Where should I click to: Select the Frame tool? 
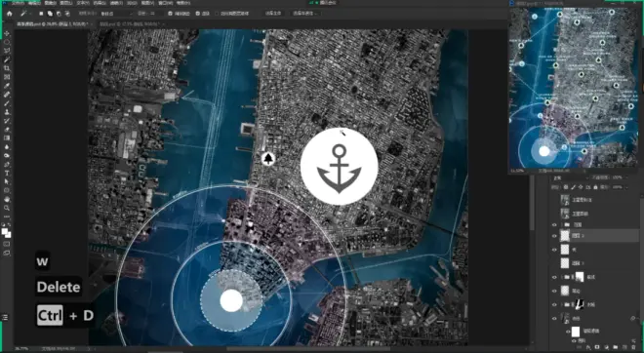[7, 77]
